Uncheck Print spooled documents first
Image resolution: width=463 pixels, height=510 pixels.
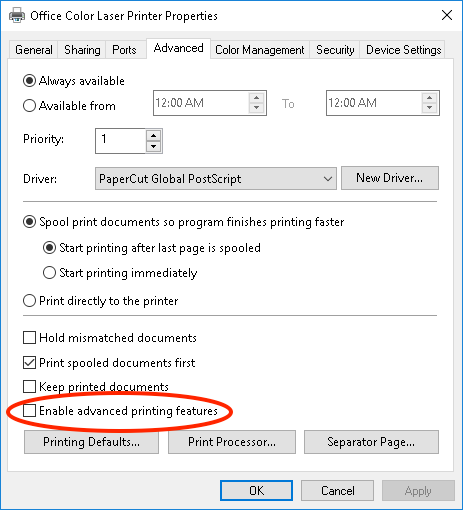(x=29, y=363)
